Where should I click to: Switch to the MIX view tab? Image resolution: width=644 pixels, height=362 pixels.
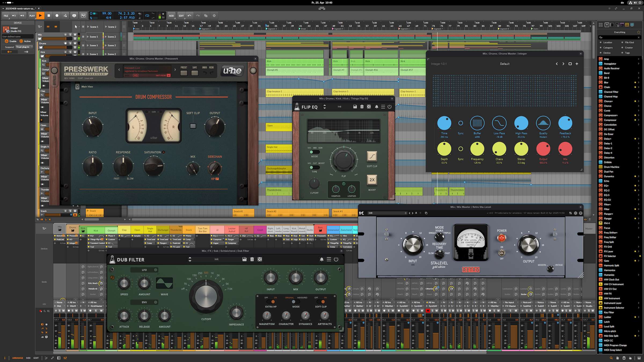[28, 358]
